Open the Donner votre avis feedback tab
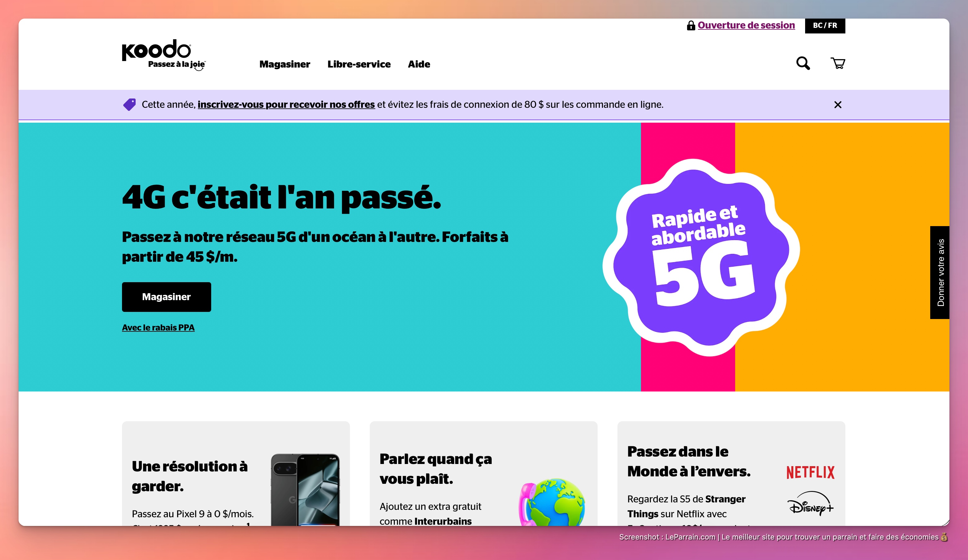 (x=940, y=272)
